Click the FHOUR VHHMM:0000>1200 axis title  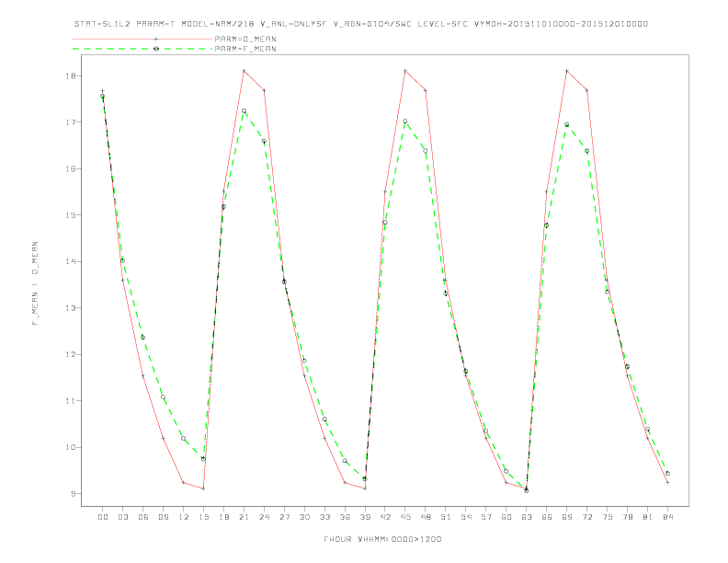click(382, 539)
